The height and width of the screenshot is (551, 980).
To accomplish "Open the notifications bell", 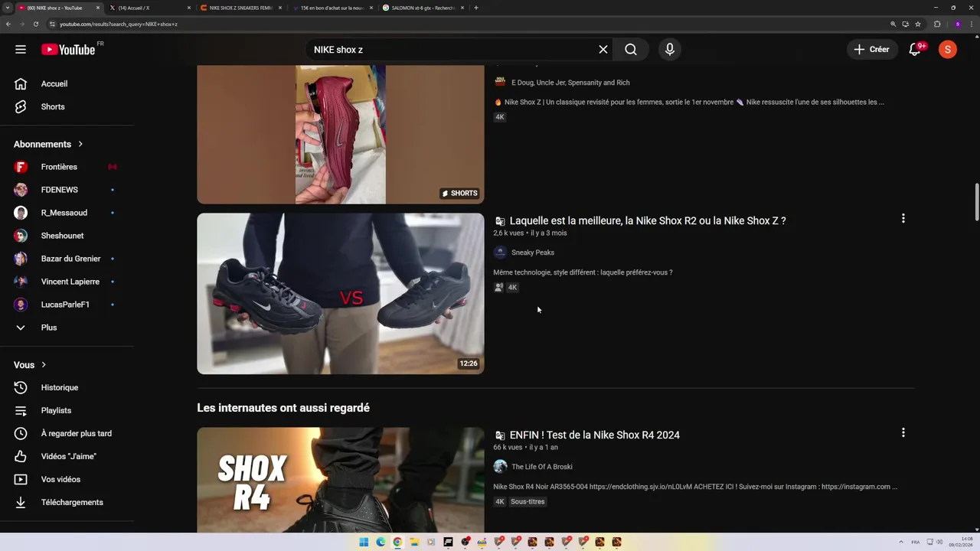I will click(x=915, y=50).
